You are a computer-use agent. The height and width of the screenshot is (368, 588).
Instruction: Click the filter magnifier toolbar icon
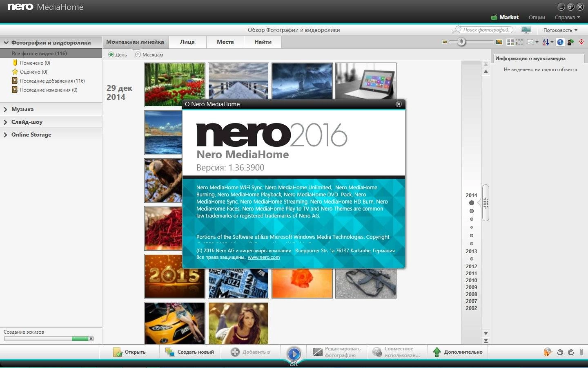530,42
